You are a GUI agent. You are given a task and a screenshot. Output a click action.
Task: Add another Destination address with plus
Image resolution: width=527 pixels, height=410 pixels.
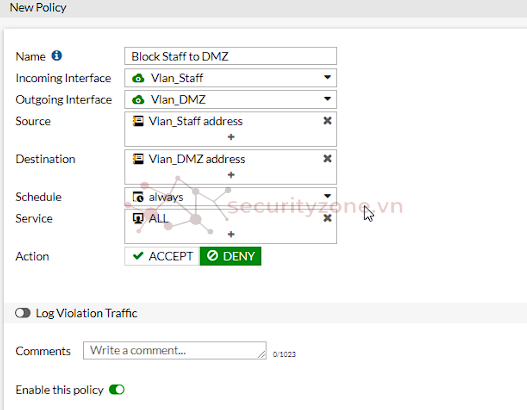(231, 175)
